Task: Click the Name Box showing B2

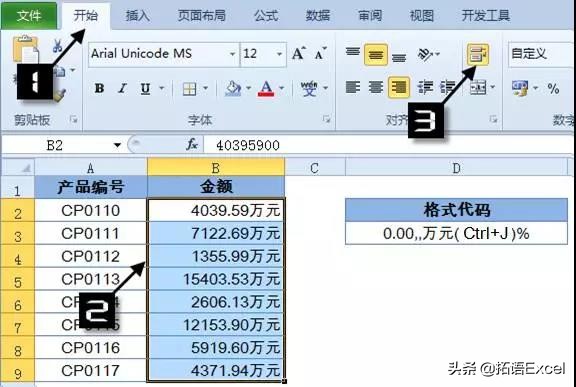Action: (x=55, y=145)
